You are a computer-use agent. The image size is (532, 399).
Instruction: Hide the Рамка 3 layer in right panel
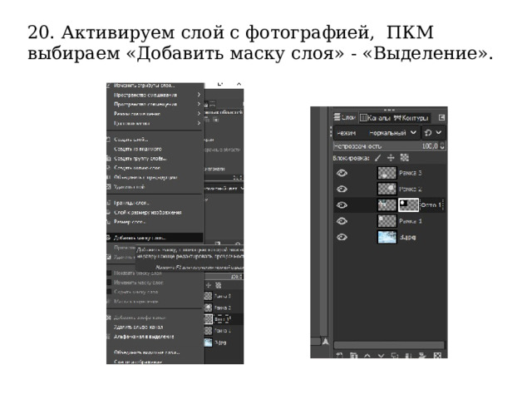(x=342, y=173)
